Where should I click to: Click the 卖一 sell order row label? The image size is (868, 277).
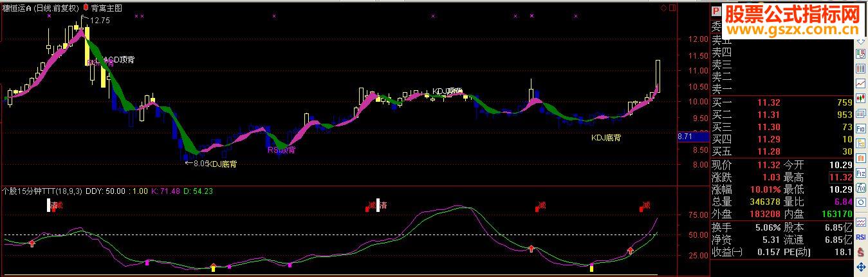721,89
